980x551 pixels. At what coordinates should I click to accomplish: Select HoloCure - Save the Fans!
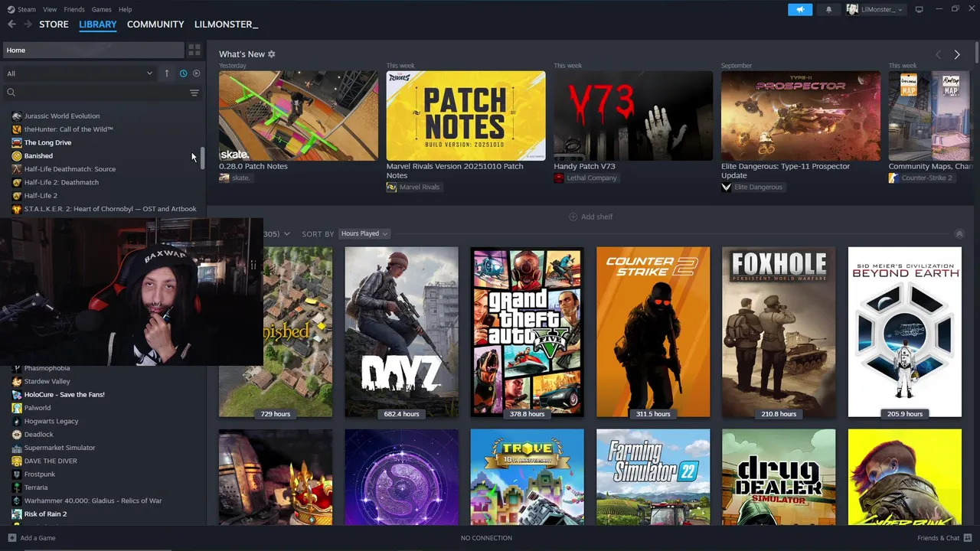64,395
